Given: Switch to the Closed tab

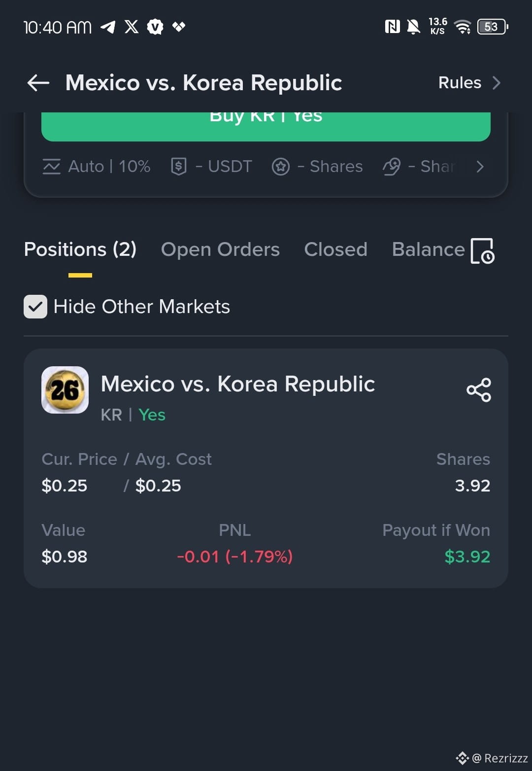Looking at the screenshot, I should (x=336, y=249).
